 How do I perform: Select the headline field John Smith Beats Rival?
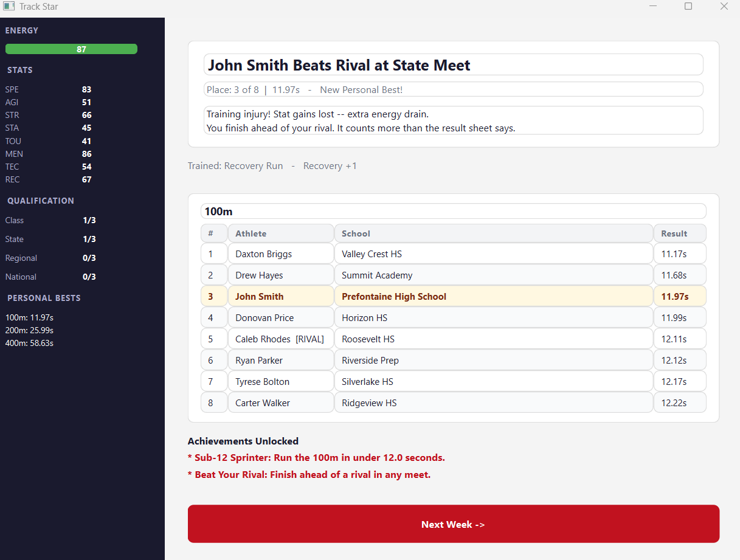(x=453, y=65)
